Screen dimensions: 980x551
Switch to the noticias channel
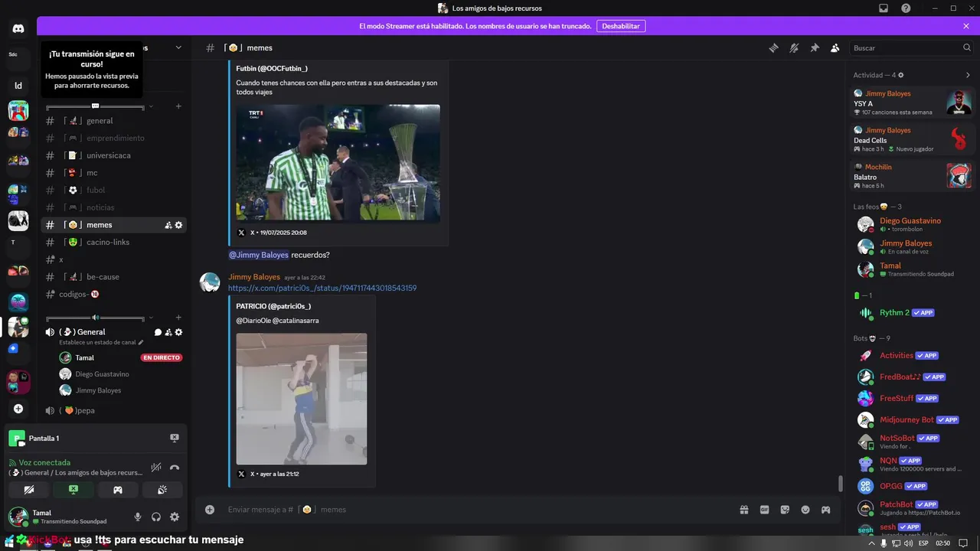click(x=113, y=207)
